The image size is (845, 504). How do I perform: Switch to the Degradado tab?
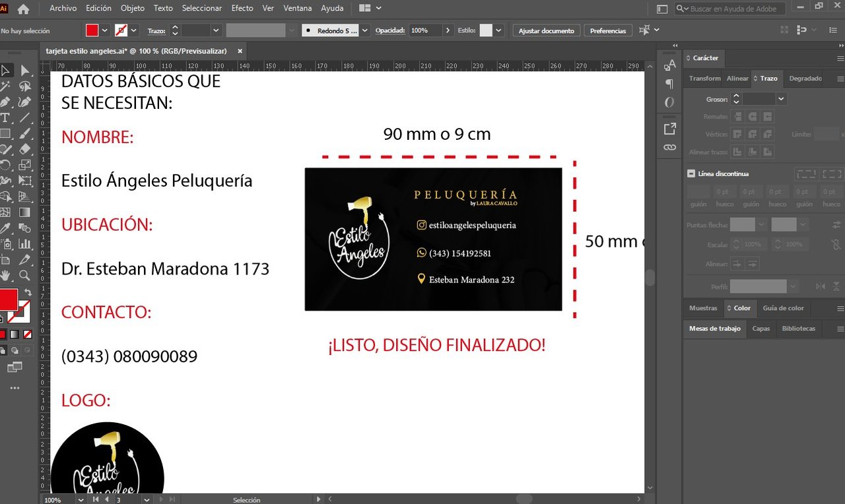pos(805,79)
